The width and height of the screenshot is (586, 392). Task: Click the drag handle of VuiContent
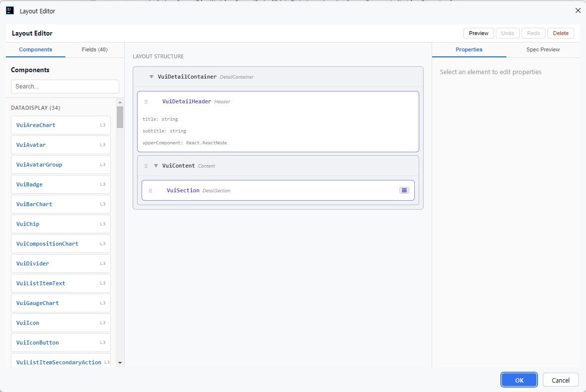[146, 166]
